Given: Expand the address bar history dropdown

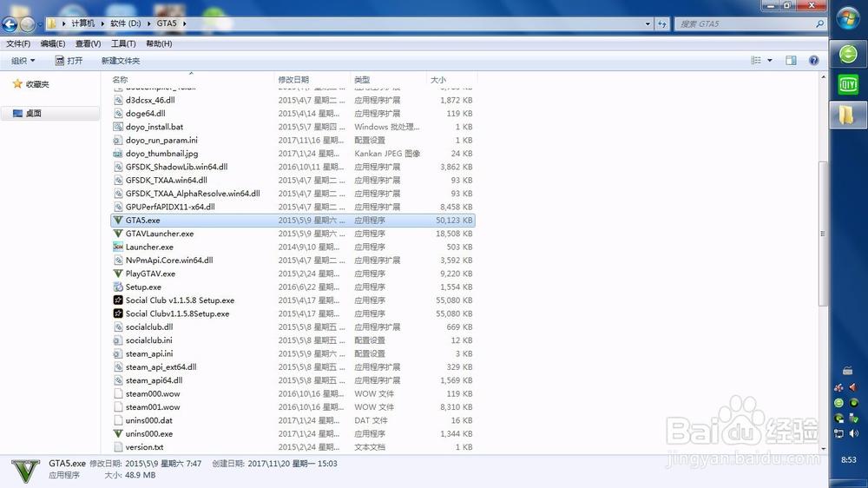Looking at the screenshot, I should (x=648, y=23).
